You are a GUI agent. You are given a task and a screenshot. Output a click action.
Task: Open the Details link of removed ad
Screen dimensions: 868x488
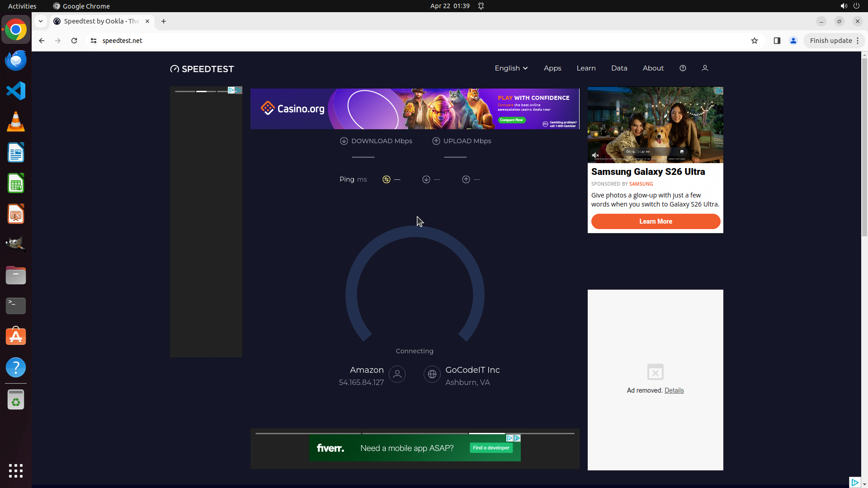pyautogui.click(x=674, y=390)
